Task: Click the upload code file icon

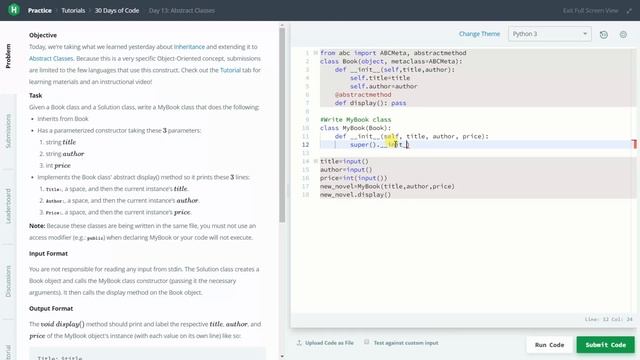Action: point(299,343)
